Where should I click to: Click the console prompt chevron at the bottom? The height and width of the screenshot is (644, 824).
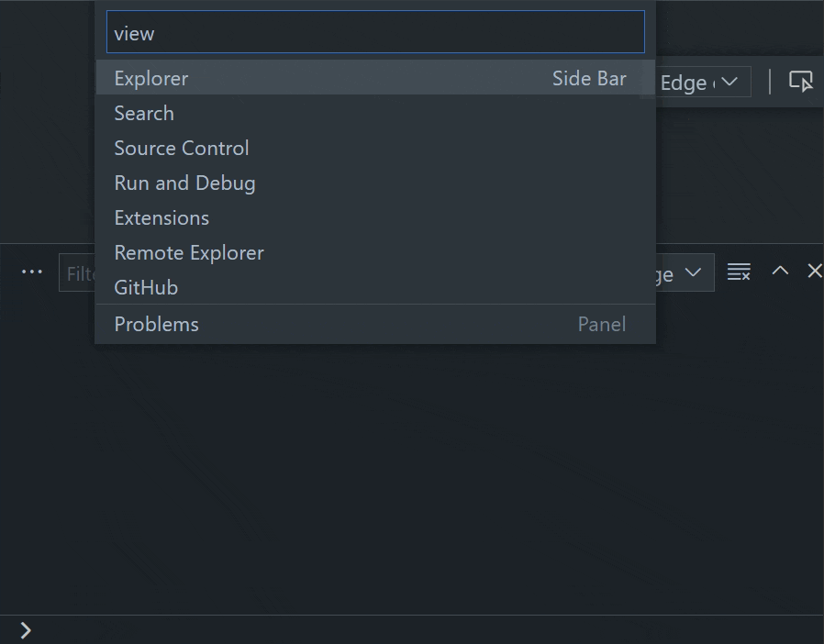coord(26,630)
